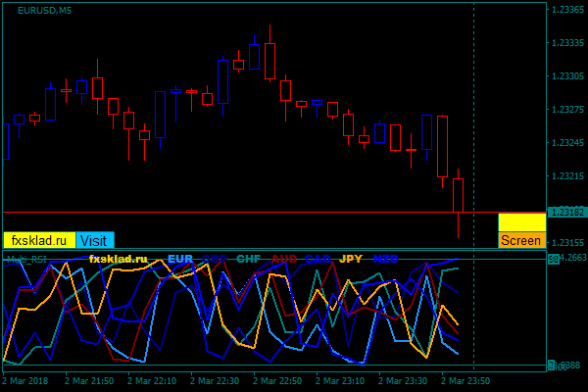Click the 1.23305 price scale label
This screenshot has width=588, height=392.
[x=567, y=76]
